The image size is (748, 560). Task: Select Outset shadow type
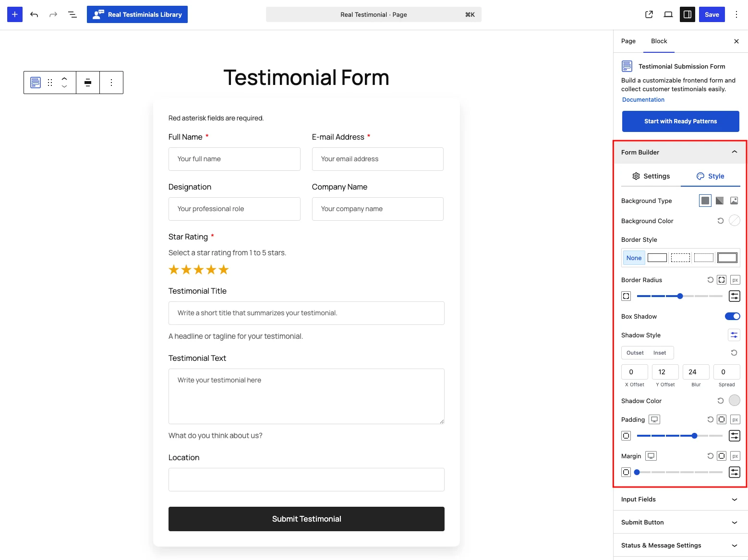pos(635,353)
